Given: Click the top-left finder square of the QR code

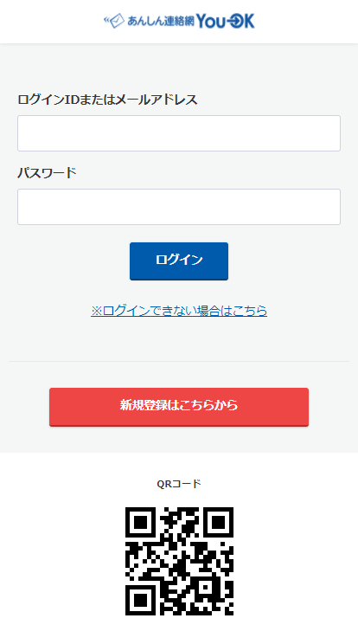Looking at the screenshot, I should pos(141,523).
